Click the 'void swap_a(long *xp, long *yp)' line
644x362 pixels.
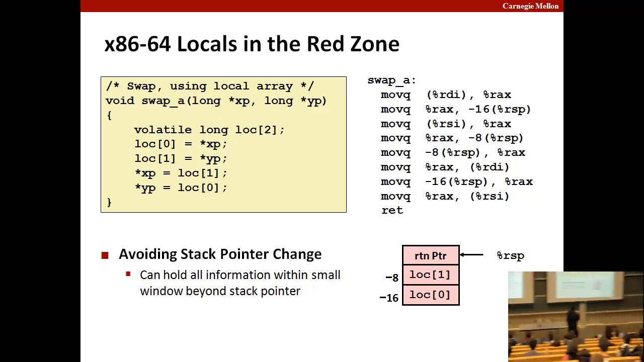pos(216,101)
